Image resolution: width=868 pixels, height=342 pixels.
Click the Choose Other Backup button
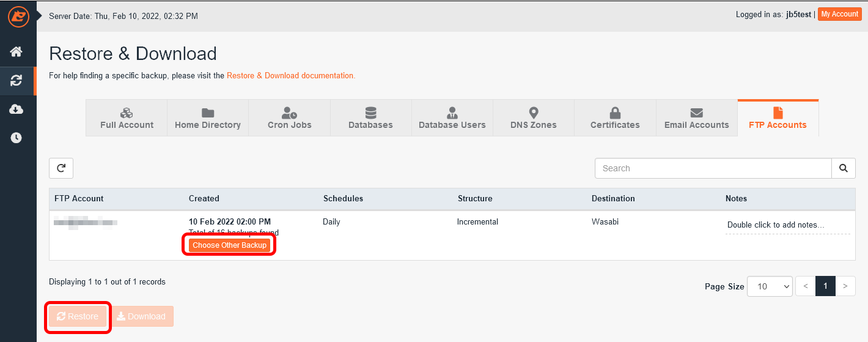pyautogui.click(x=230, y=245)
